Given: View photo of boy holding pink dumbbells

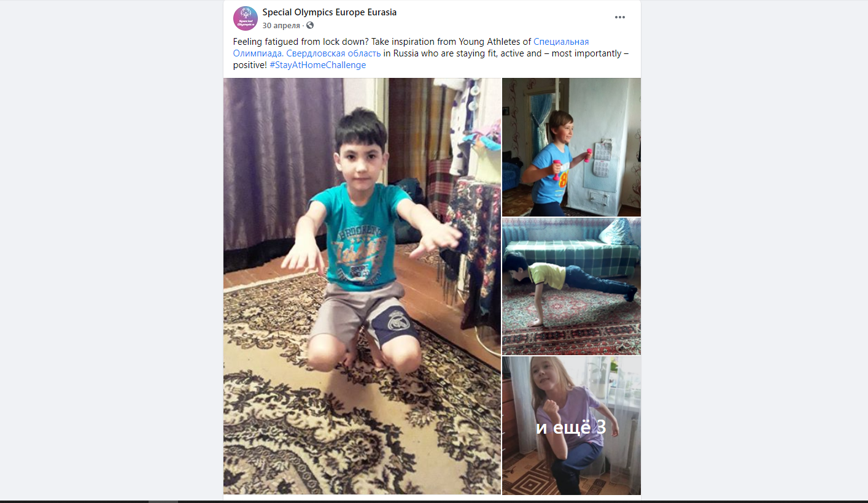Looking at the screenshot, I should coord(572,147).
